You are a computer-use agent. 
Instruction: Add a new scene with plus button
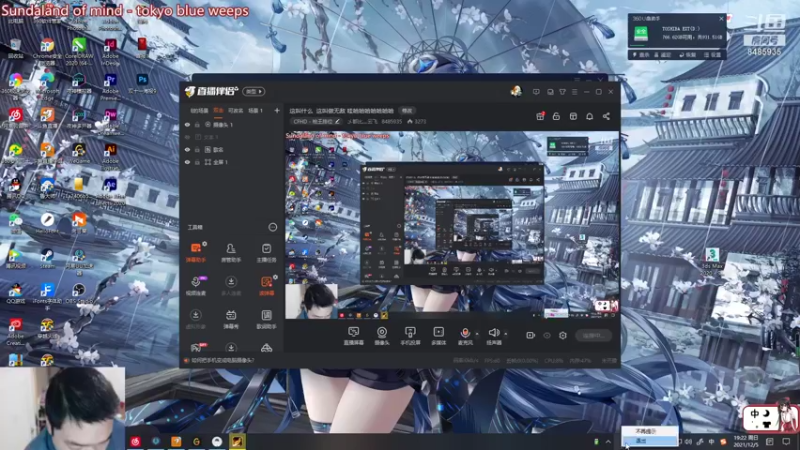(x=277, y=110)
